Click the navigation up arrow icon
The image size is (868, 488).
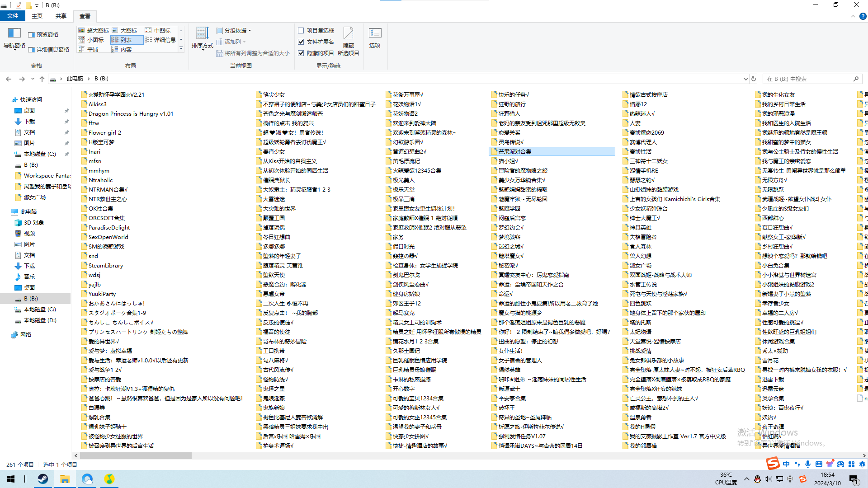coord(41,79)
